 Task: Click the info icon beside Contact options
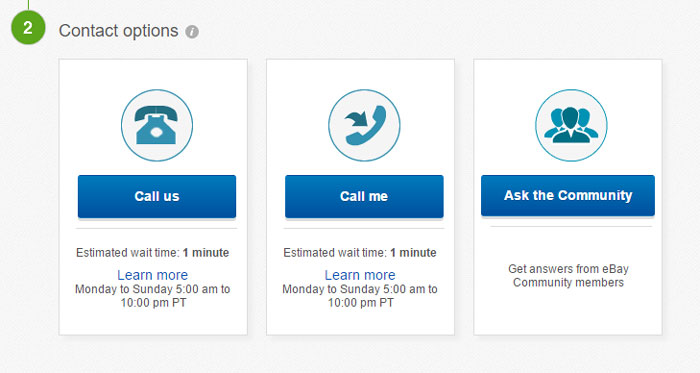192,32
